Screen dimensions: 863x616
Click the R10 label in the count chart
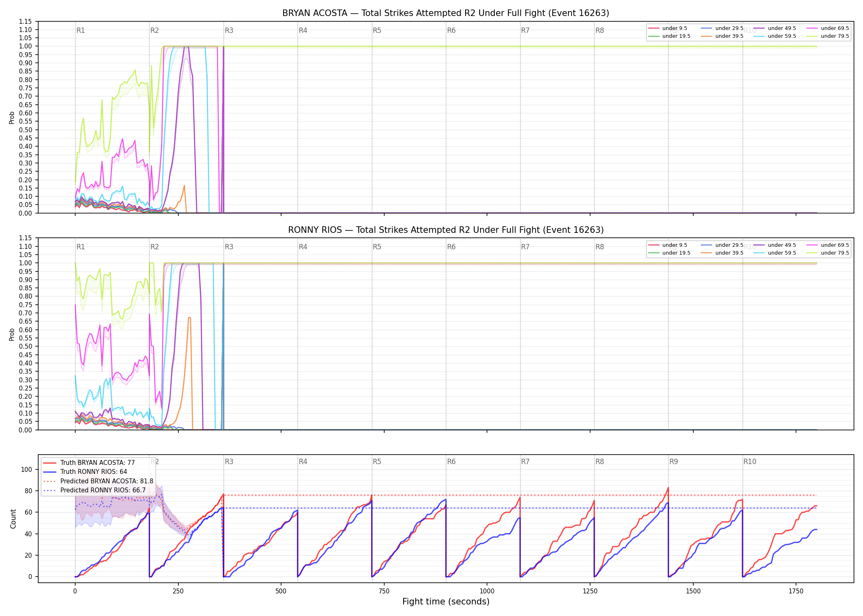[x=750, y=462]
